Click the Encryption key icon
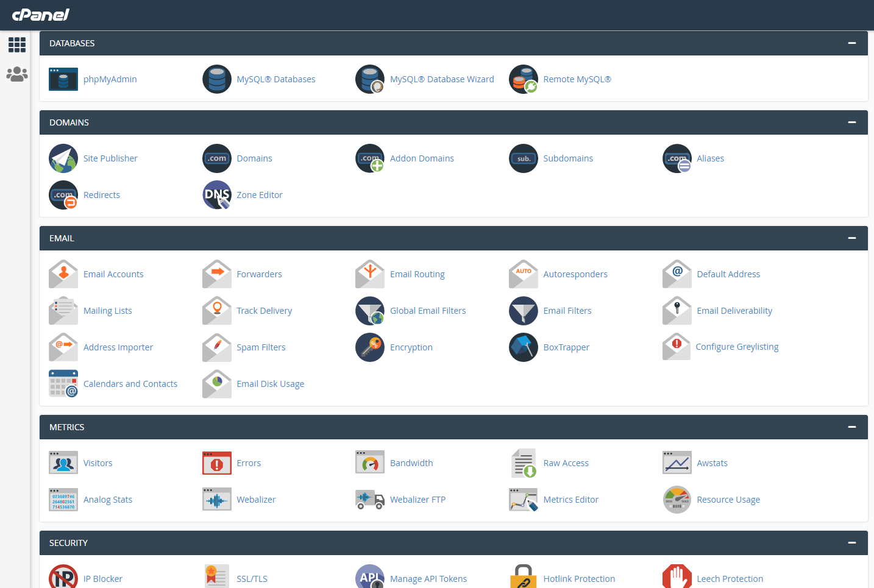 pyautogui.click(x=370, y=347)
